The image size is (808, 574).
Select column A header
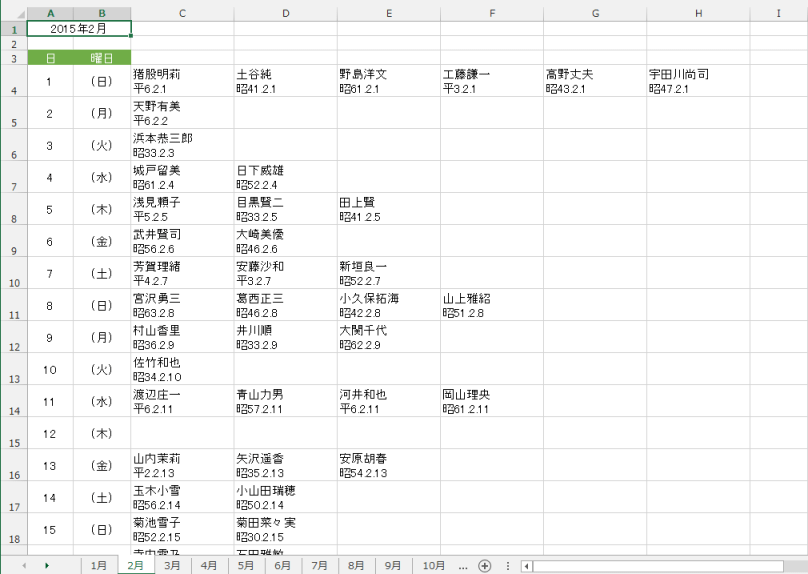(50, 13)
